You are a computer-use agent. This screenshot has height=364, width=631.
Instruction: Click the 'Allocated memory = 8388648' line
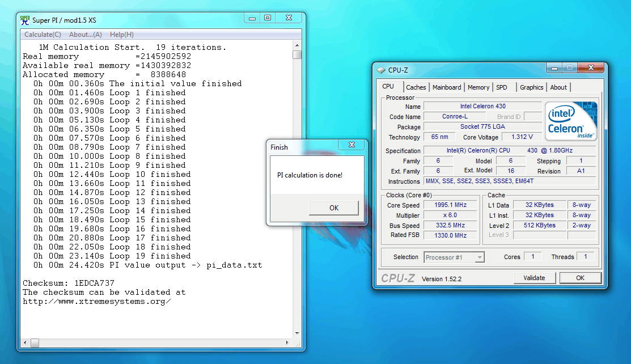(x=104, y=74)
